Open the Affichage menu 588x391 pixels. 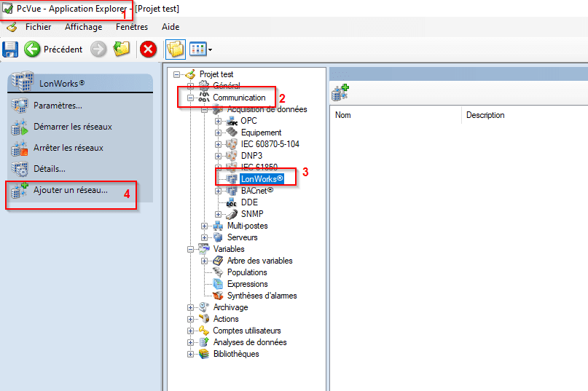83,27
